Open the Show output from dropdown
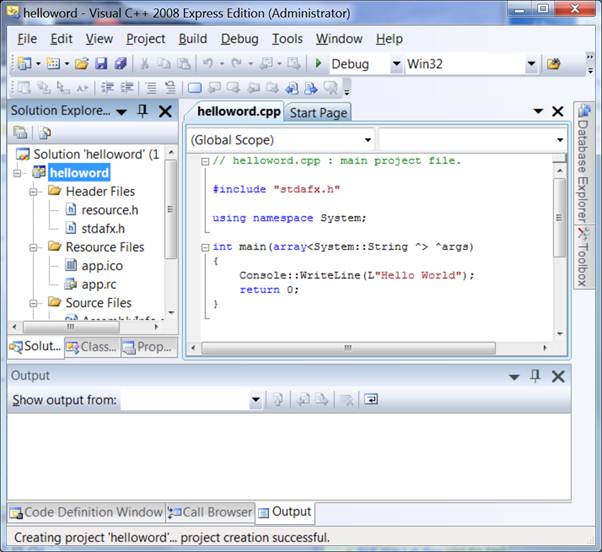Image resolution: width=602 pixels, height=552 pixels. pyautogui.click(x=255, y=400)
